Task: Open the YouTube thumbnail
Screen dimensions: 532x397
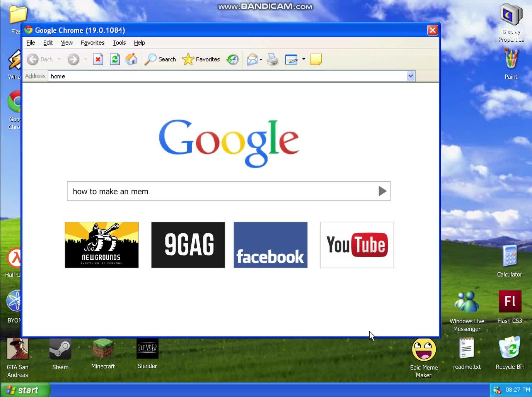Action: click(357, 245)
